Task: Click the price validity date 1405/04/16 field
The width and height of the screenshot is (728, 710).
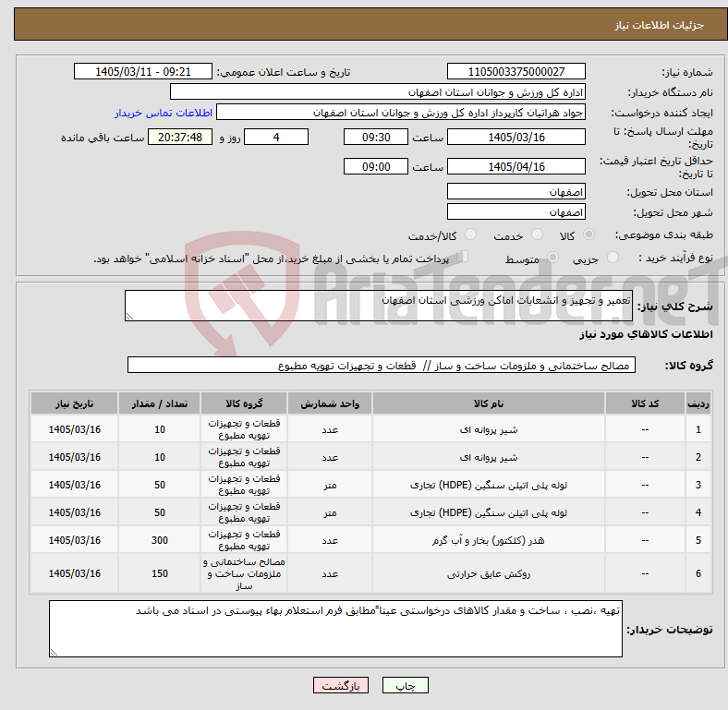Action: click(x=516, y=166)
